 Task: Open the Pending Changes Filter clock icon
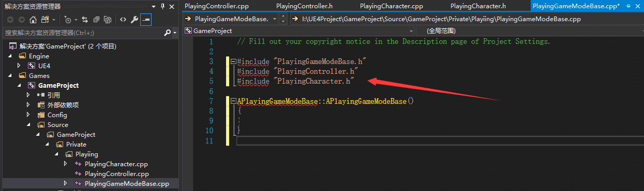pyautogui.click(x=68, y=20)
